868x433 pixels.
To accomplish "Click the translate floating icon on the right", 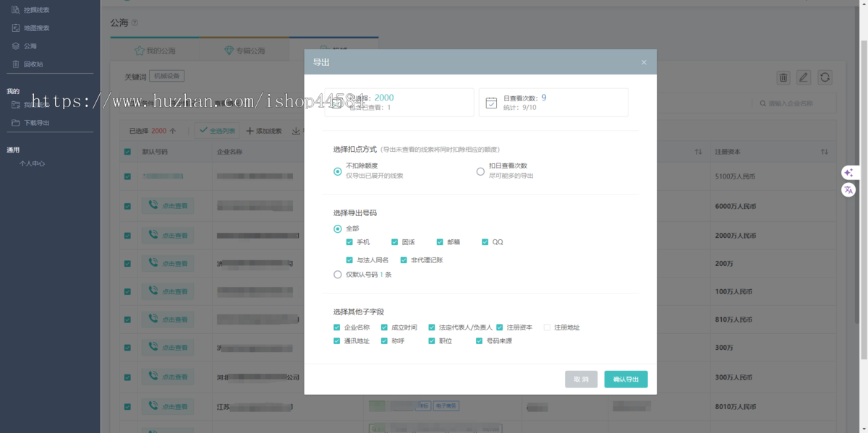I will coord(848,190).
